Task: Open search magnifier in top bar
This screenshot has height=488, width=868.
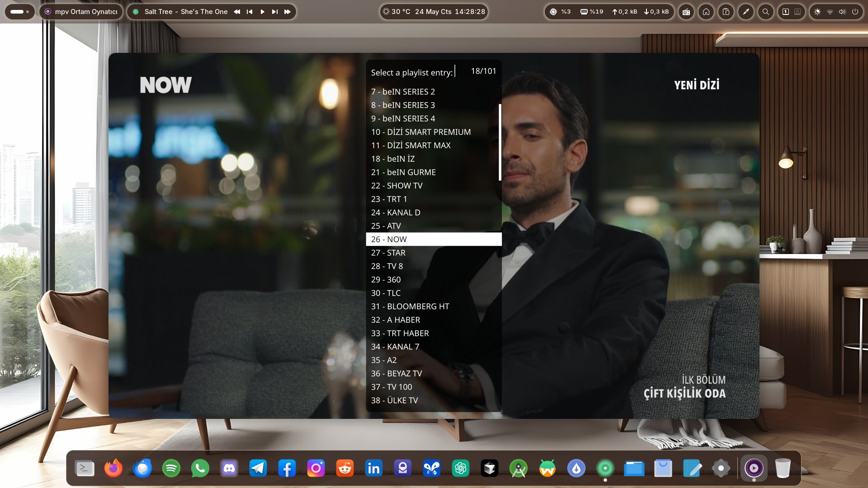Action: coord(766,12)
